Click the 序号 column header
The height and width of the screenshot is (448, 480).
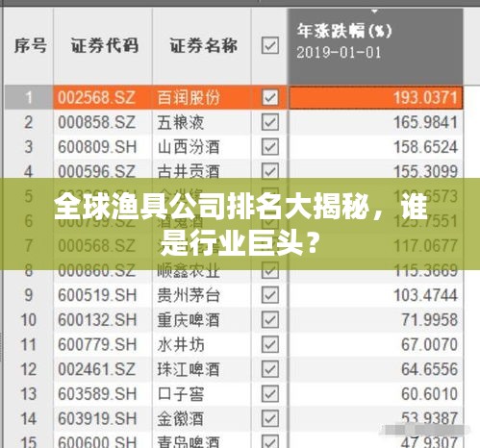[30, 45]
